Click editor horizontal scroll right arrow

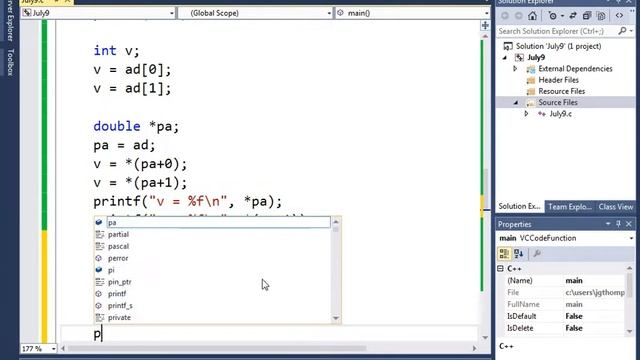(x=474, y=349)
